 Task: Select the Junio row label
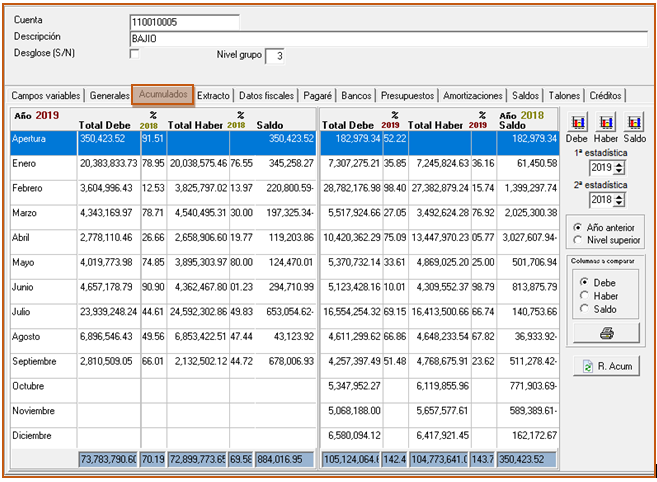coord(22,287)
